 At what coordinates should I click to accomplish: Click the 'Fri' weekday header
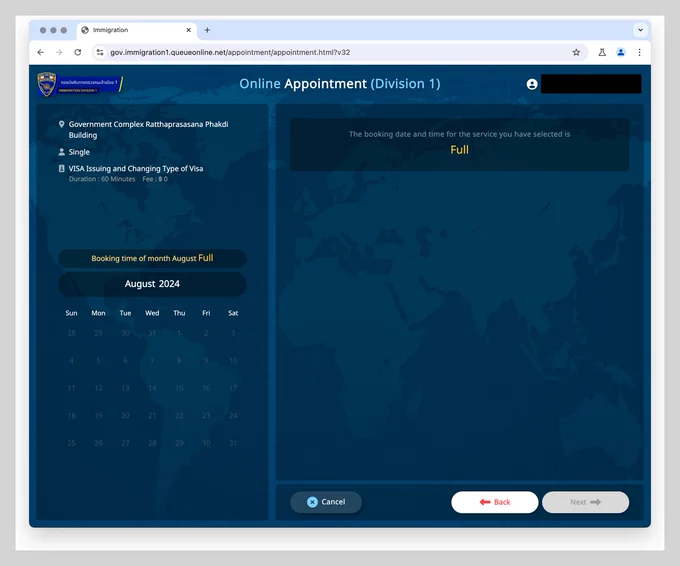point(206,313)
